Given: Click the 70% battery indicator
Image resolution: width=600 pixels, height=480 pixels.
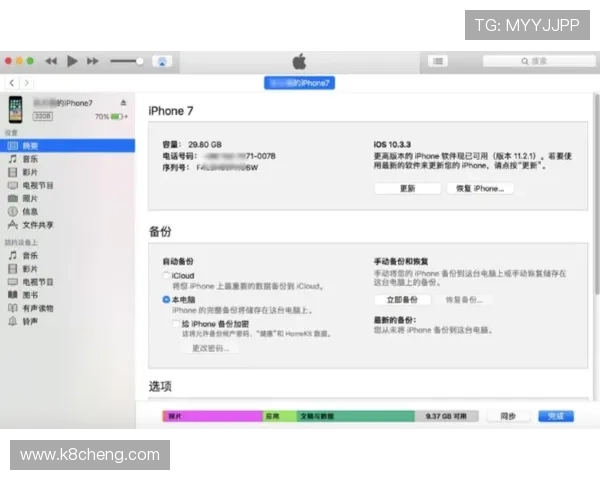Looking at the screenshot, I should click(x=111, y=116).
